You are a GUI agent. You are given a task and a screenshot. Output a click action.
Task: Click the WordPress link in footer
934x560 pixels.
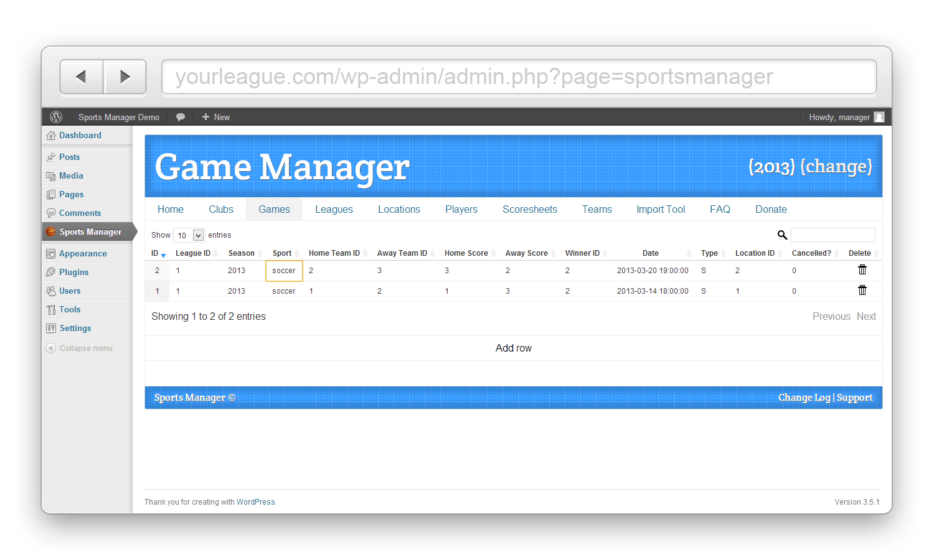coord(256,502)
